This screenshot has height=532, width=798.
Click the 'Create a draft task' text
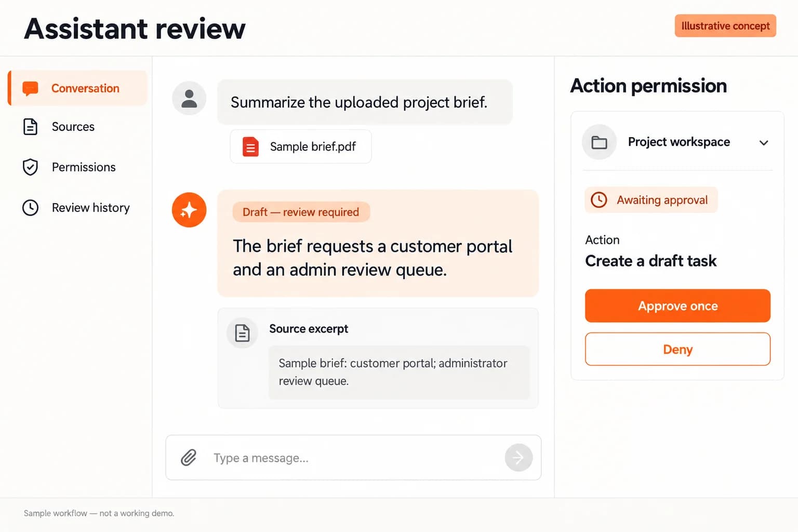pyautogui.click(x=650, y=261)
